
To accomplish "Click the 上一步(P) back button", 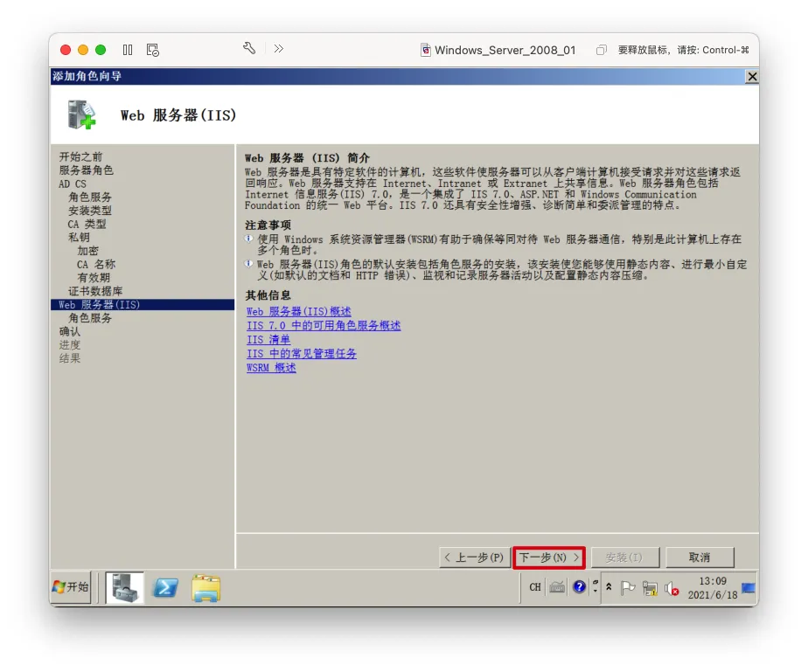I will tap(475, 558).
